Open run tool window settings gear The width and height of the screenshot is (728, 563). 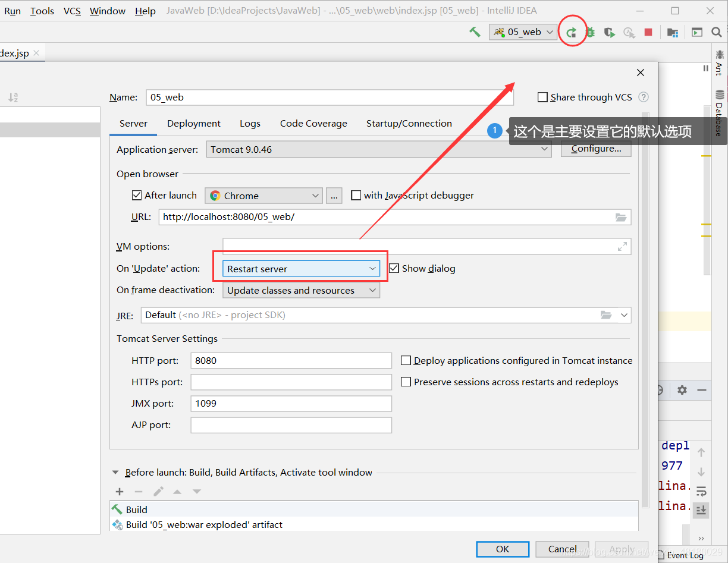[682, 390]
